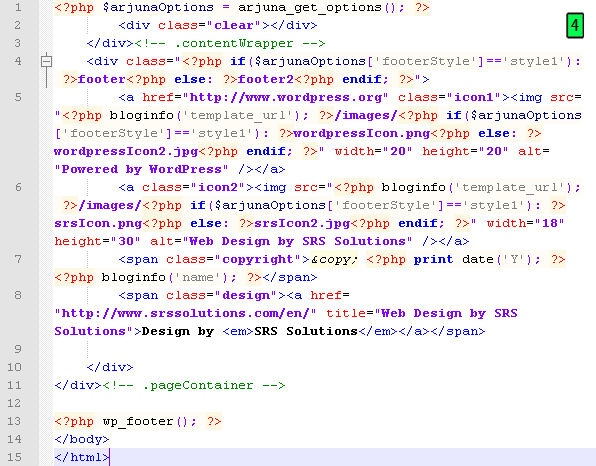Click the bold SRS Solutions text inside em tags

(x=306, y=331)
